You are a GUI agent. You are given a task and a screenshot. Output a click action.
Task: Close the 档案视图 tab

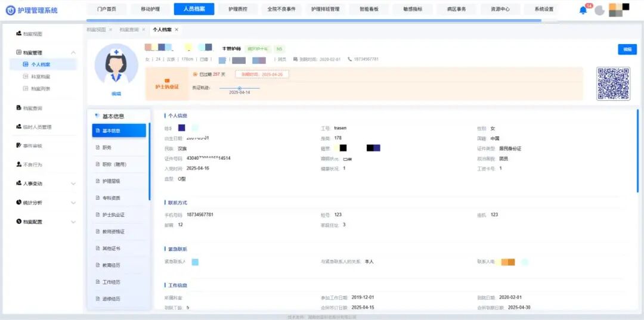(110, 30)
